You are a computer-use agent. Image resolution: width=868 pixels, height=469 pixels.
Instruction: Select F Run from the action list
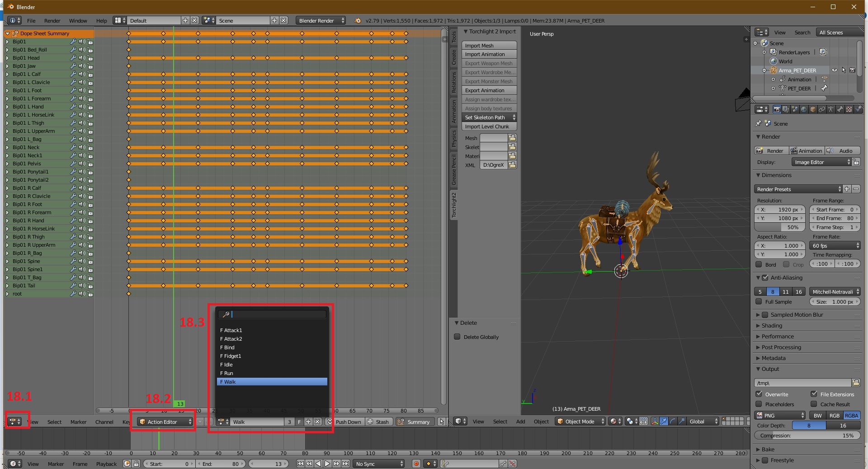(x=227, y=373)
